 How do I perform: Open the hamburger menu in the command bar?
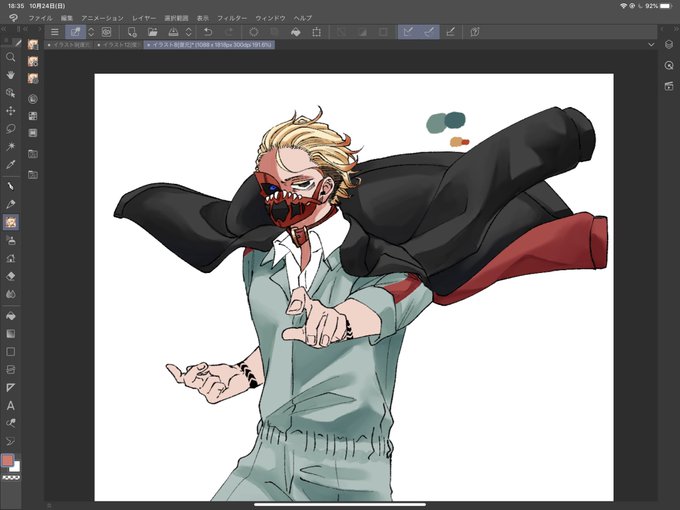click(x=55, y=32)
